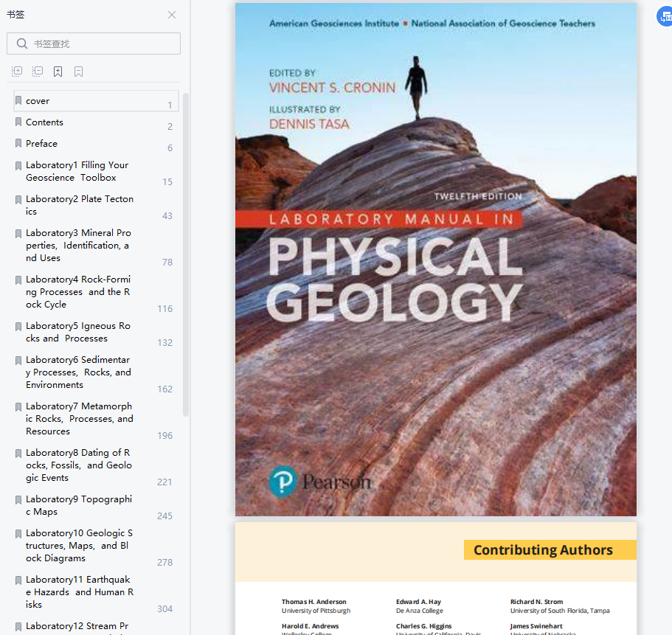Click the name Richard N. Strom

click(x=536, y=602)
